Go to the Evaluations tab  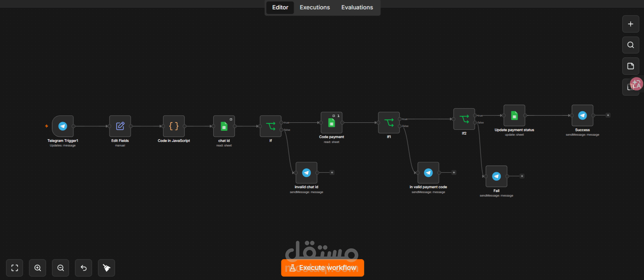tap(357, 7)
